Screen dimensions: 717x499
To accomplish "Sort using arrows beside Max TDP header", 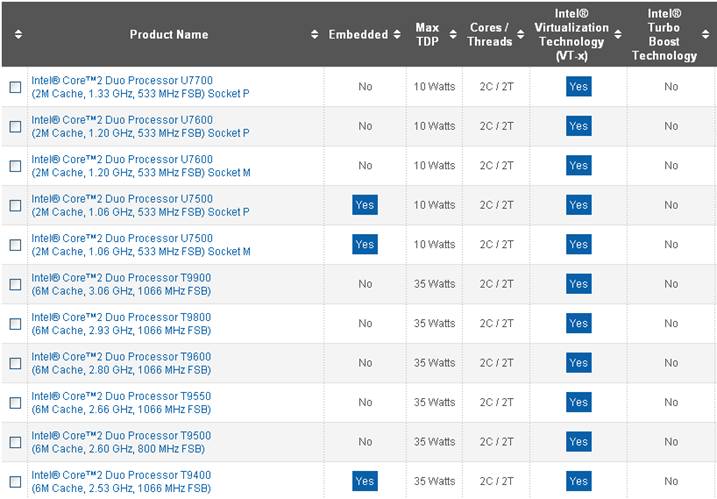I will click(x=453, y=34).
